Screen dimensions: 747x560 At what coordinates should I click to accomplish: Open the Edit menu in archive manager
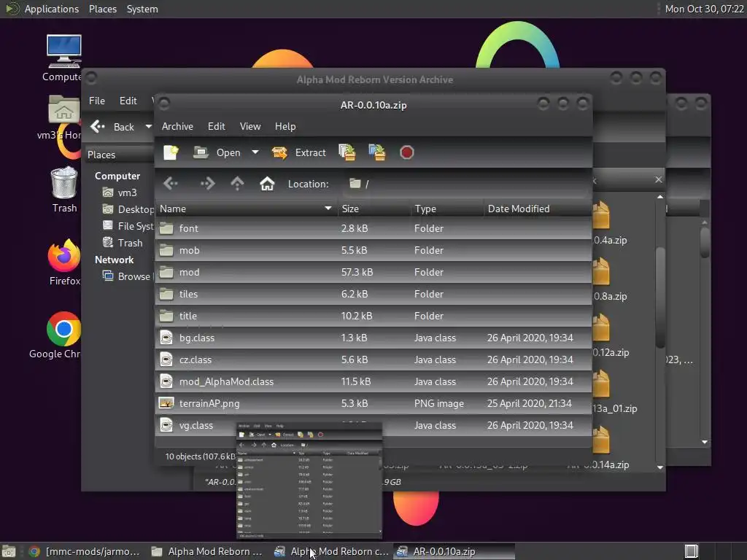pyautogui.click(x=216, y=126)
